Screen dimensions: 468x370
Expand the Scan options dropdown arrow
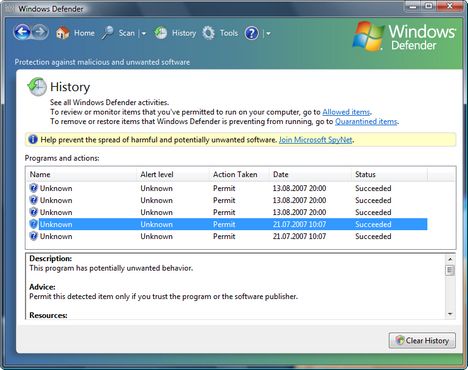coord(144,33)
